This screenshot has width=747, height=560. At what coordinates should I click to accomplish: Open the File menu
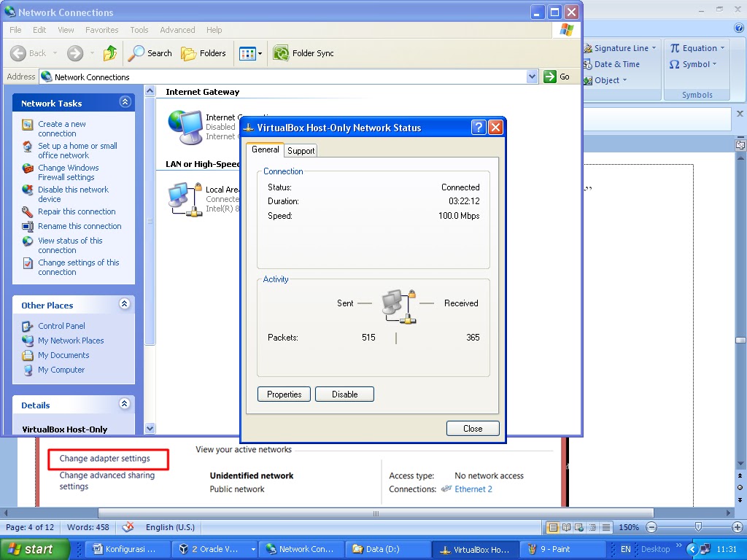coord(15,29)
